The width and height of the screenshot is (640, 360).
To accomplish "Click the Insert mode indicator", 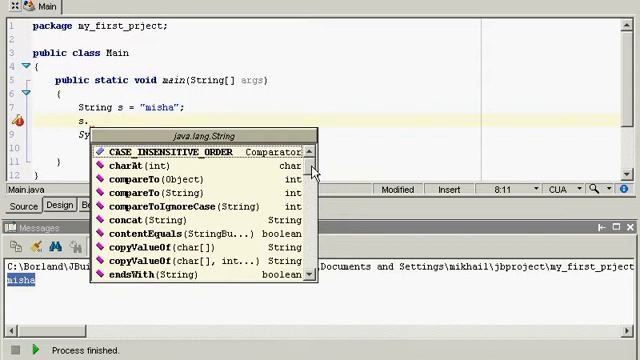I will tap(449, 189).
